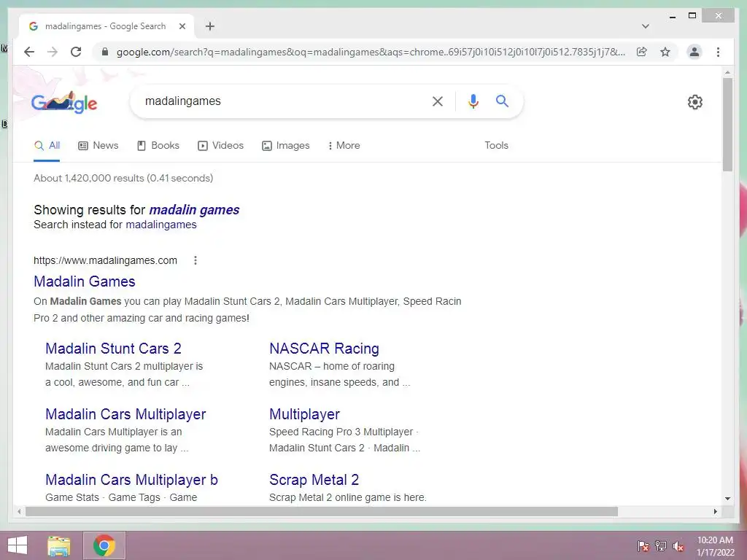Click the scroll-left arrow at the bottom

(x=19, y=511)
